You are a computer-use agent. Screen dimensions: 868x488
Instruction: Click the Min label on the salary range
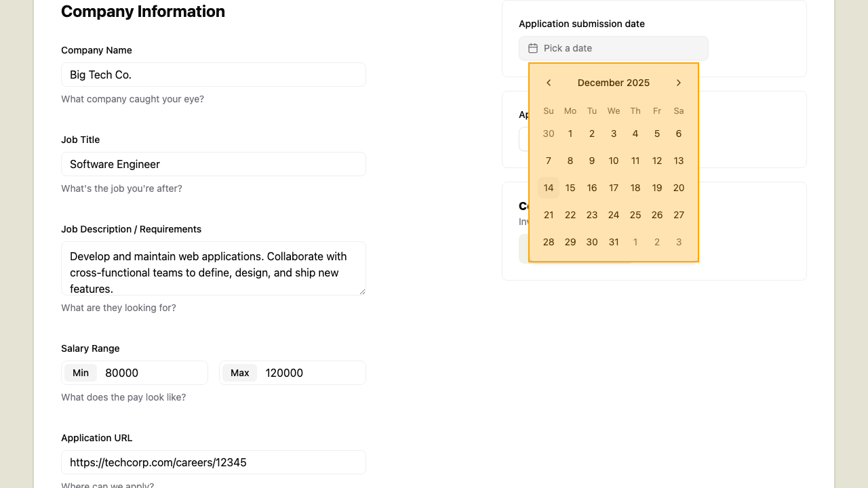80,372
